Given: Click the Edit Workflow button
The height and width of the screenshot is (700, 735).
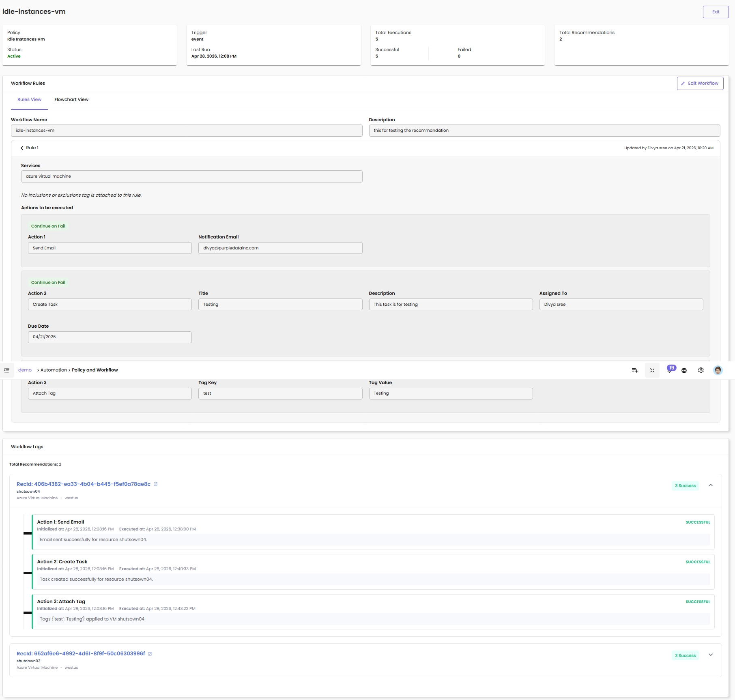Looking at the screenshot, I should coord(700,84).
